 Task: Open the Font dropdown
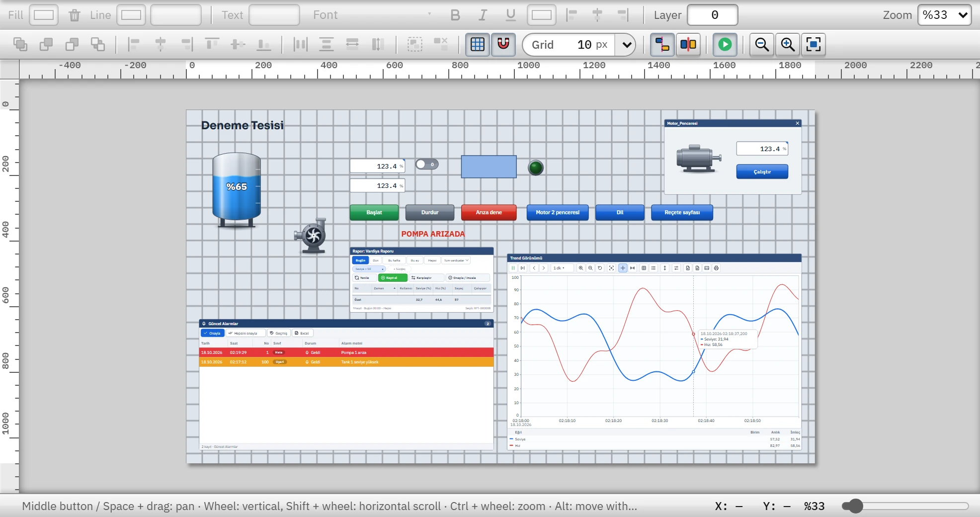point(372,15)
